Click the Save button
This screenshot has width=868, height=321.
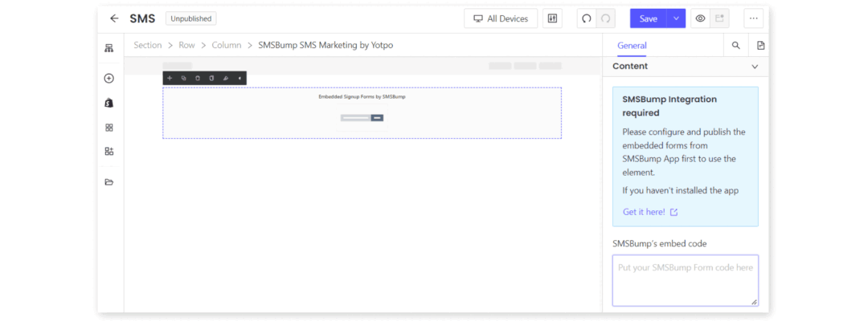point(649,18)
